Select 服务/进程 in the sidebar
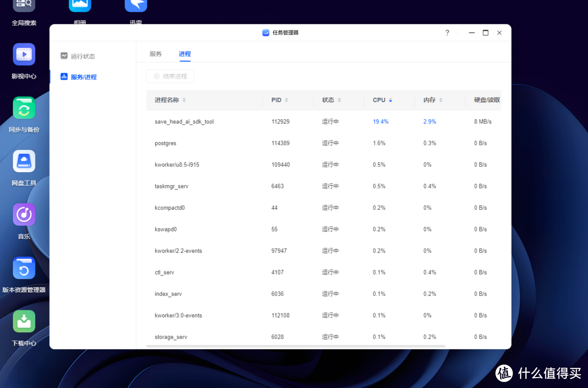Viewport: 588px width, 388px height. pos(83,77)
